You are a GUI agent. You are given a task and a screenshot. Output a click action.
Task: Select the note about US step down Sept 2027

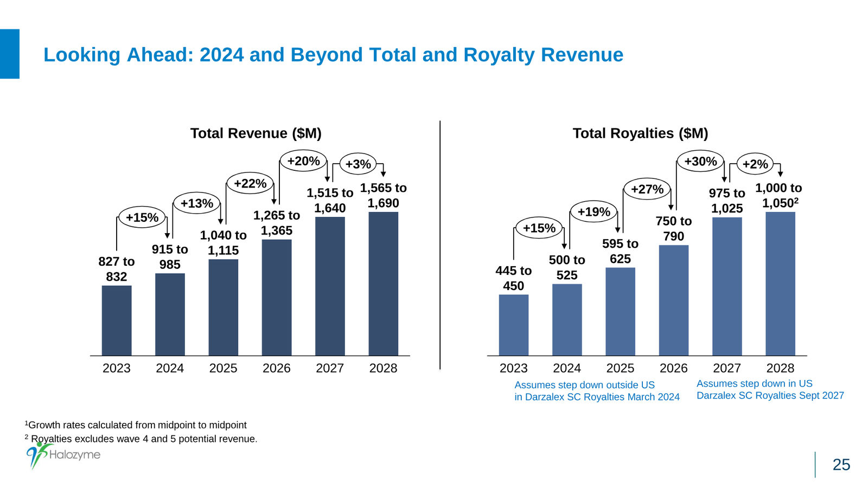click(x=770, y=389)
